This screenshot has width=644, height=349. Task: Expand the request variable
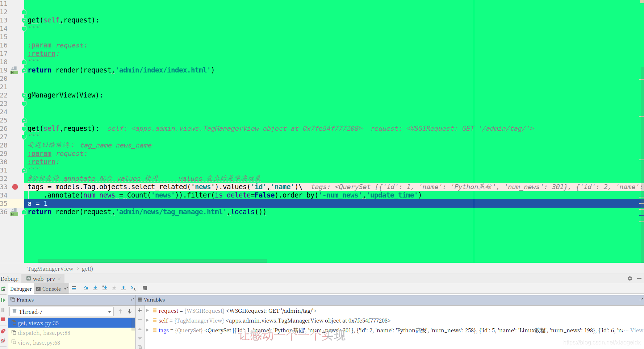point(147,311)
